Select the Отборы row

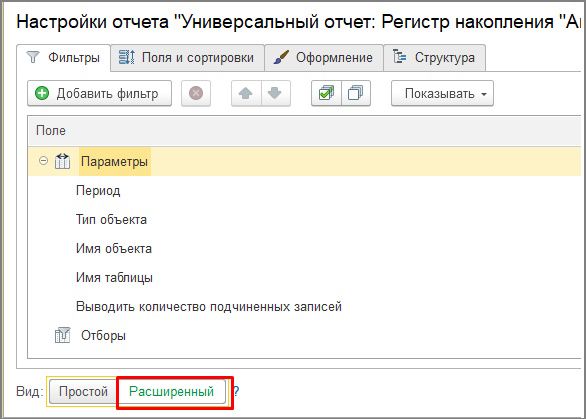pyautogui.click(x=305, y=336)
